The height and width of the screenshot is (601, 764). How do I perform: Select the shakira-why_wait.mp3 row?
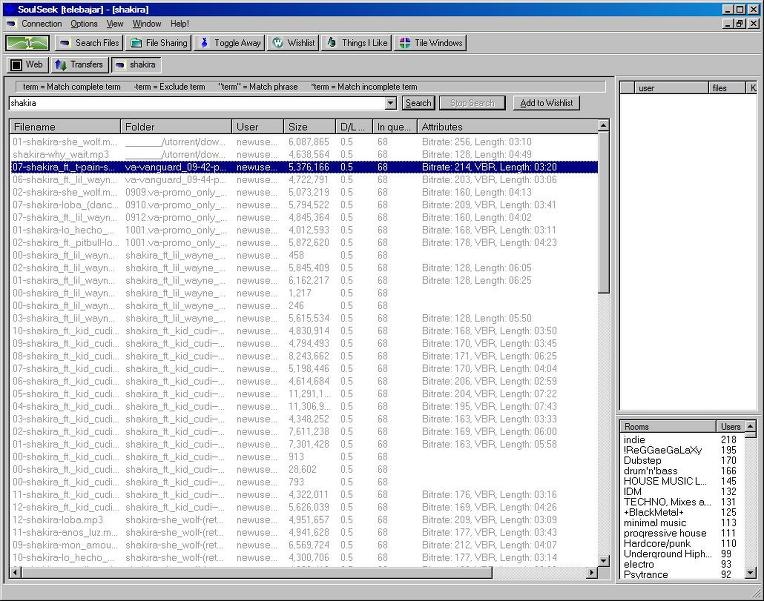(304, 155)
